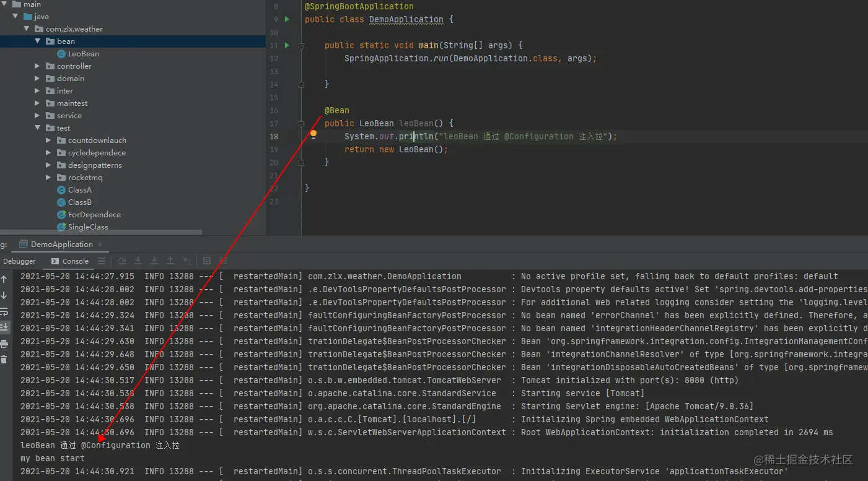Expand the rocketmq package arrow
The image size is (868, 481).
pos(49,178)
